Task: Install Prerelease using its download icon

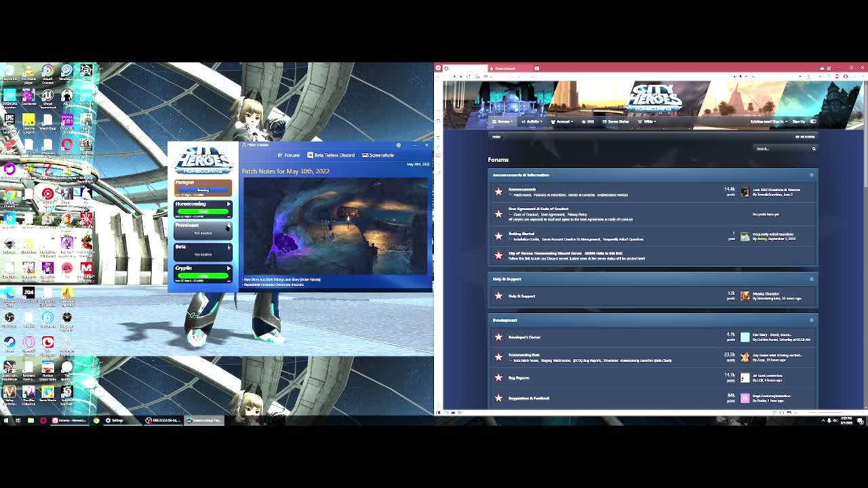Action: (x=229, y=226)
